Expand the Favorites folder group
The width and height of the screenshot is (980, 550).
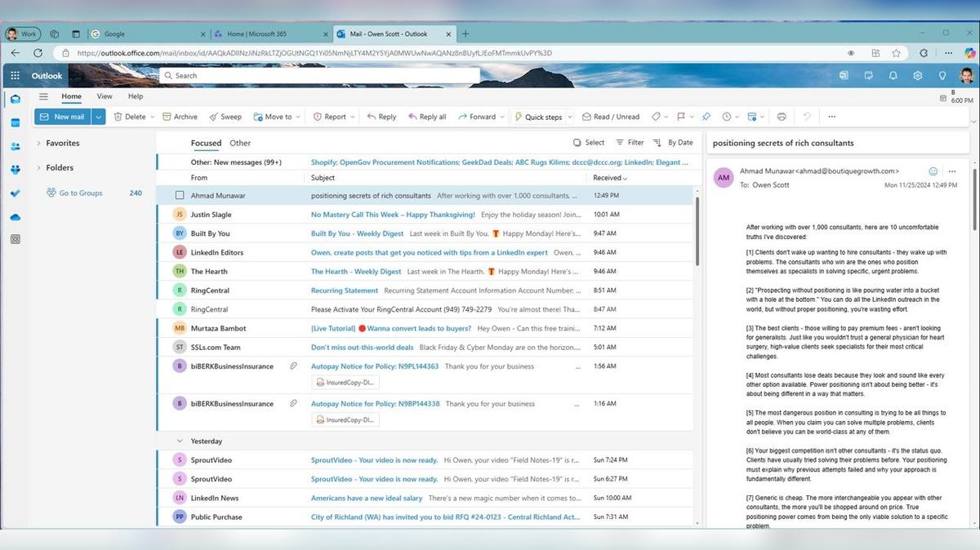38,143
